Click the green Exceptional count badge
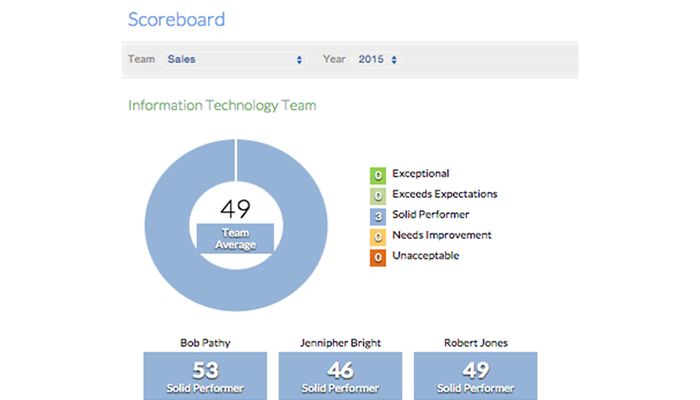This screenshot has height=400, width=700. (x=378, y=175)
